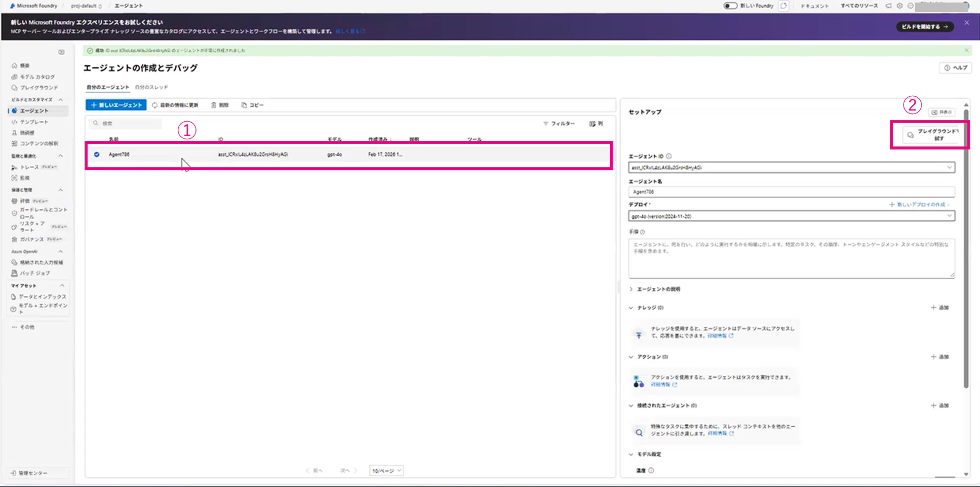This screenshot has width=980, height=487.
Task: Collapse the アクション section
Action: 631,357
